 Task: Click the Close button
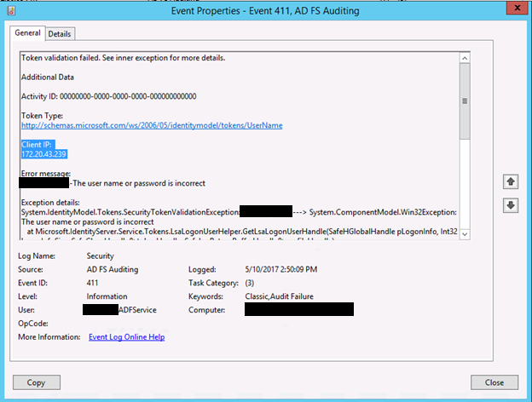494,382
